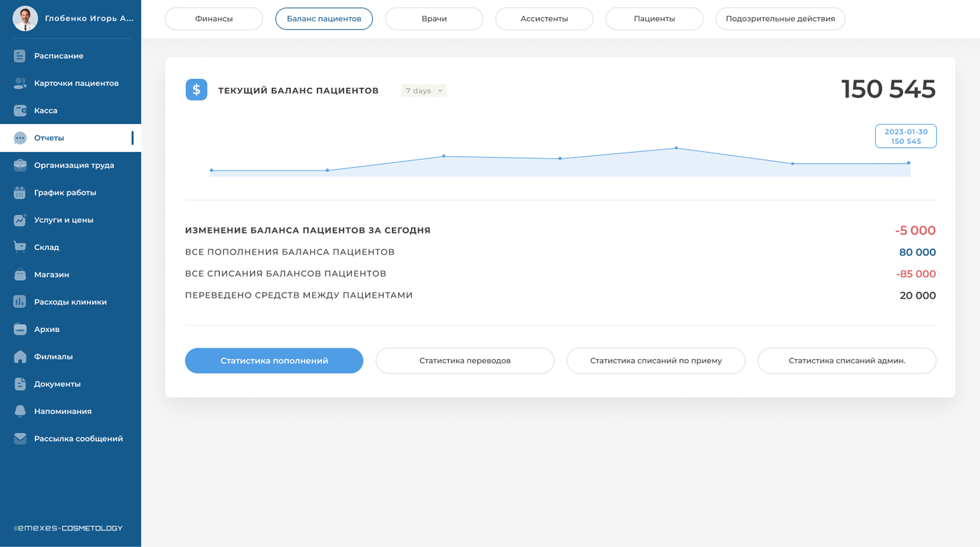Click the Статистика переводов button

[465, 360]
